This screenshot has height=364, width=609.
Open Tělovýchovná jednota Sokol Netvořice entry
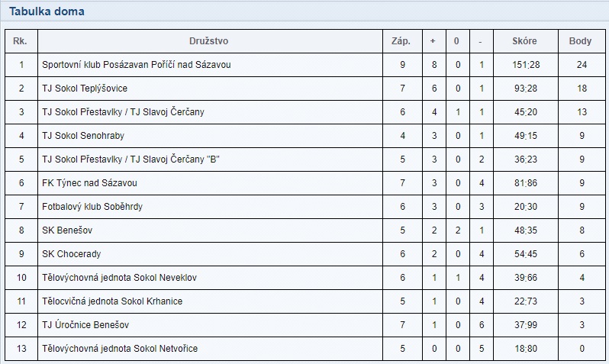pyautogui.click(x=120, y=349)
